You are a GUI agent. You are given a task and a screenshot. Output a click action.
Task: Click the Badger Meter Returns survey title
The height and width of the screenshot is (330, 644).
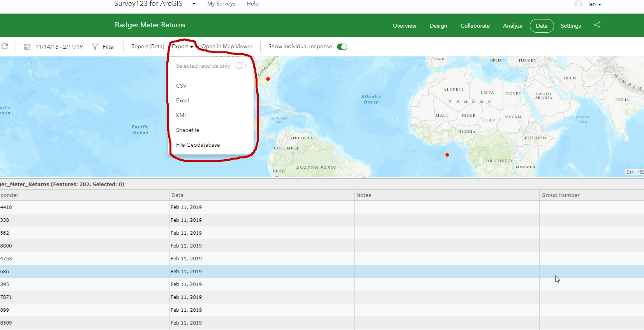tap(150, 25)
